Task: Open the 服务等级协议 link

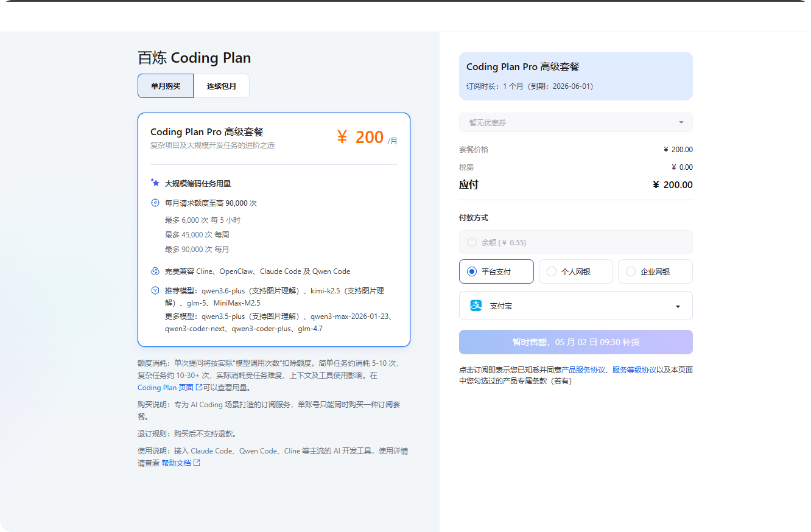Action: tap(634, 369)
